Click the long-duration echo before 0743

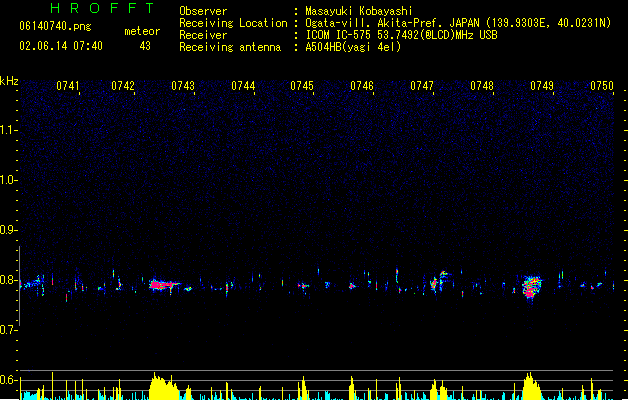(165, 285)
